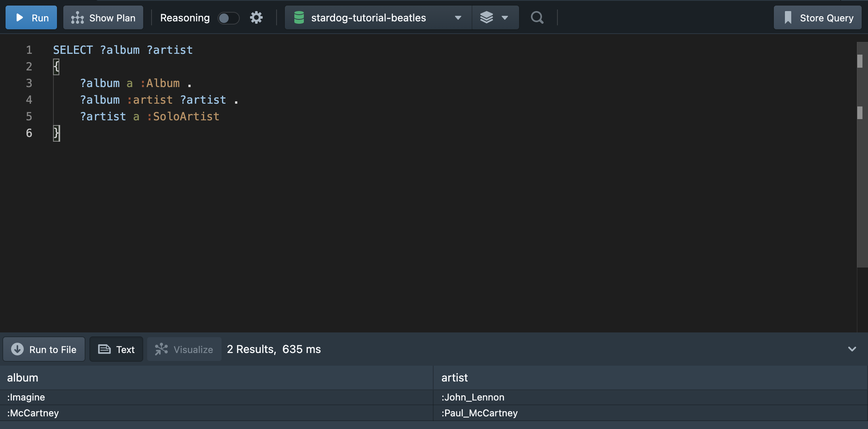Run the SPARQL query
Screen dimensions: 868x429
click(31, 18)
